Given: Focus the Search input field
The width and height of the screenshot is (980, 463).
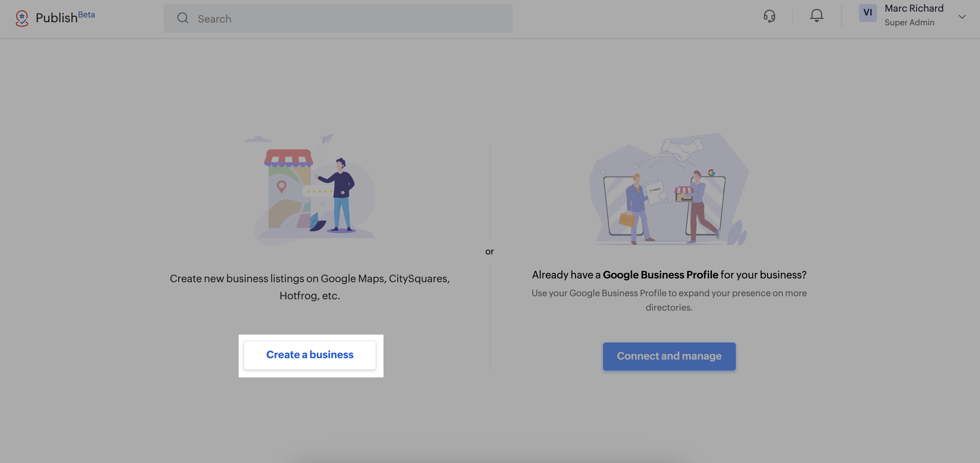Looking at the screenshot, I should pyautogui.click(x=338, y=18).
